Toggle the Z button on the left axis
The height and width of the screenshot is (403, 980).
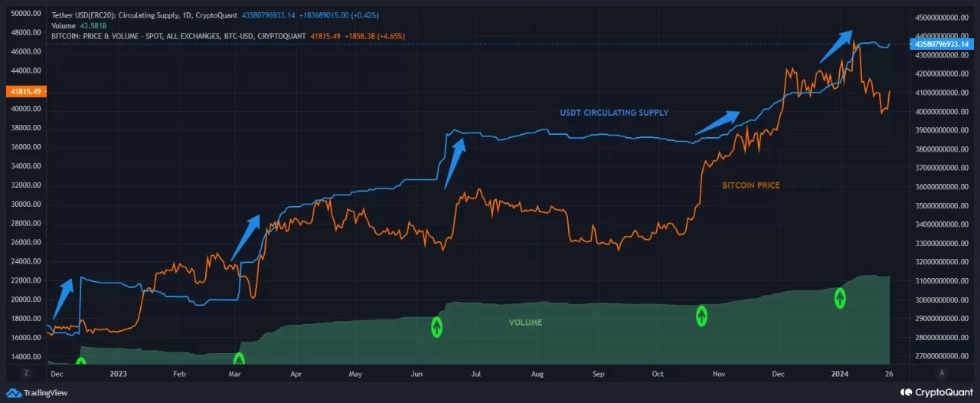(x=25, y=372)
